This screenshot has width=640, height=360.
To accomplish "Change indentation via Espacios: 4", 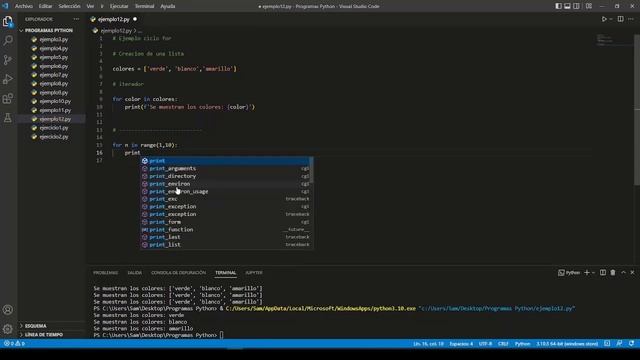I will (461, 344).
